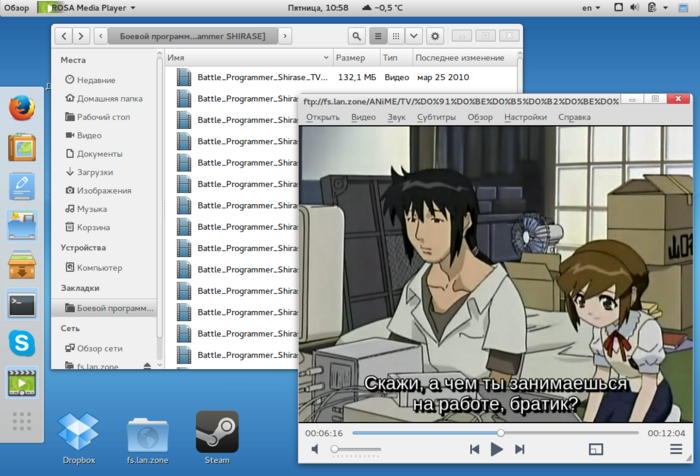Open ROSA Media Player app menu
This screenshot has height=476, width=700.
pyautogui.click(x=87, y=8)
